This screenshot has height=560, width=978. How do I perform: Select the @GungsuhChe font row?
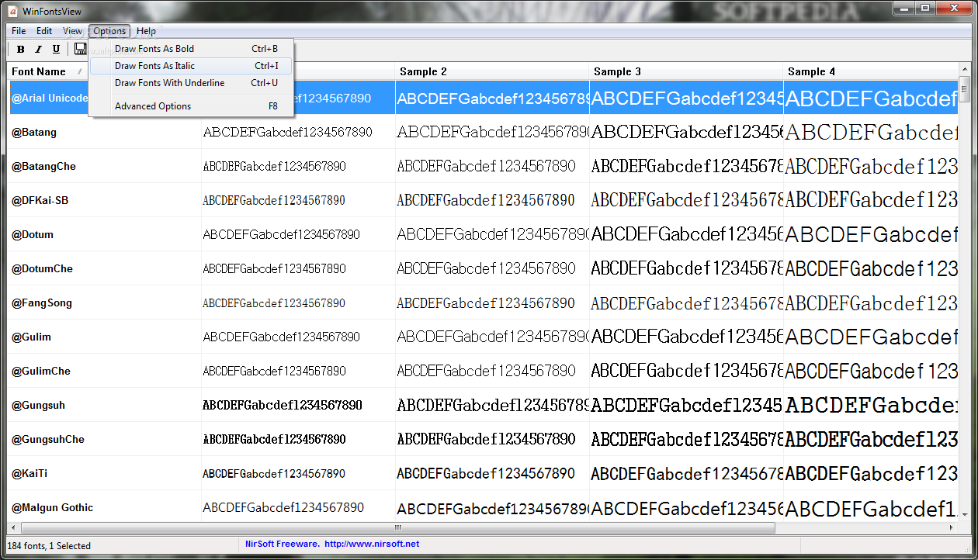coord(484,439)
